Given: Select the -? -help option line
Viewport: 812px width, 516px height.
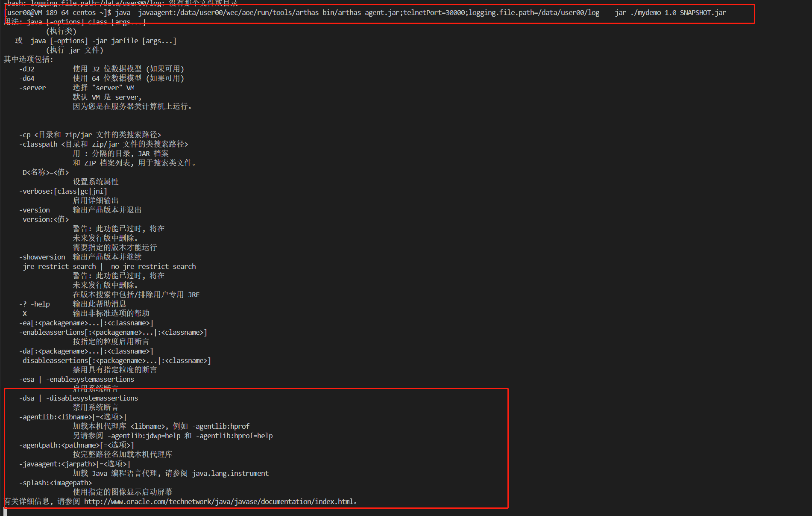Looking at the screenshot, I should pos(35,304).
